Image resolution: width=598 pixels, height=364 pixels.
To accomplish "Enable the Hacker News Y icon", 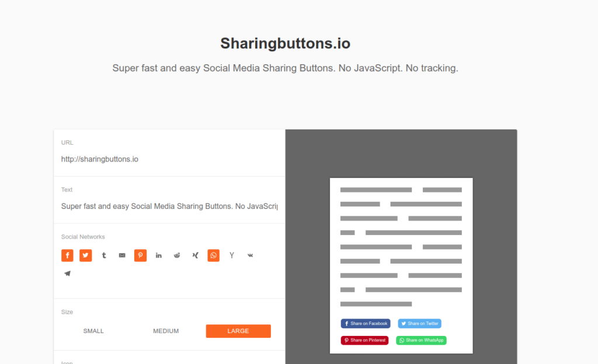I will 232,255.
